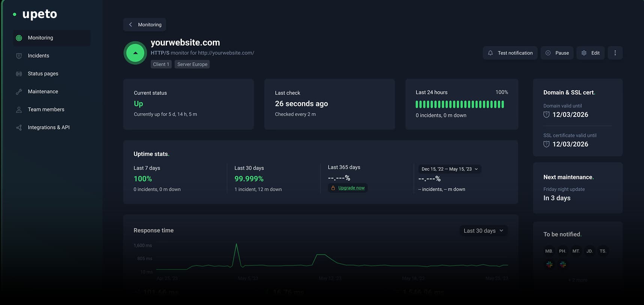Open Maintenance in the sidebar
Screen dimensions: 644x305
pos(52,92)
